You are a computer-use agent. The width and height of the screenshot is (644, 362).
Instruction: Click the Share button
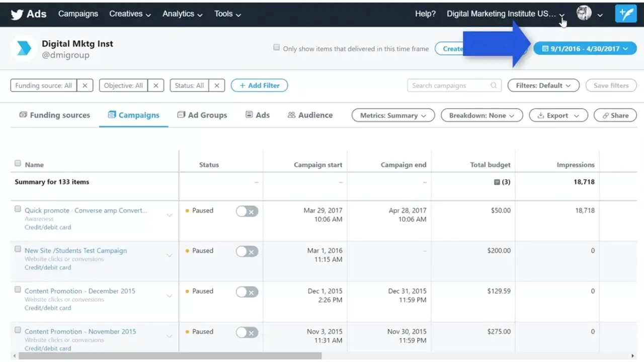click(615, 115)
